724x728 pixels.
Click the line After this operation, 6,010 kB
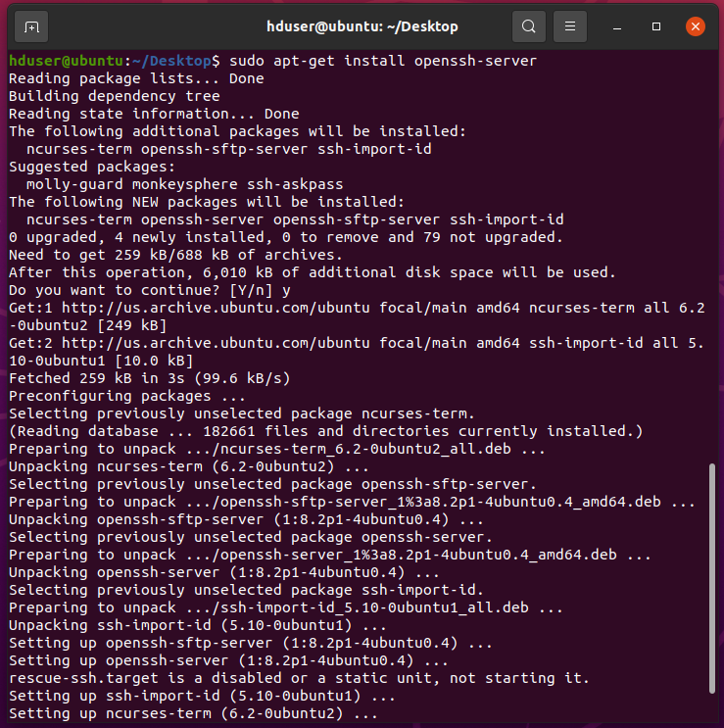(313, 272)
